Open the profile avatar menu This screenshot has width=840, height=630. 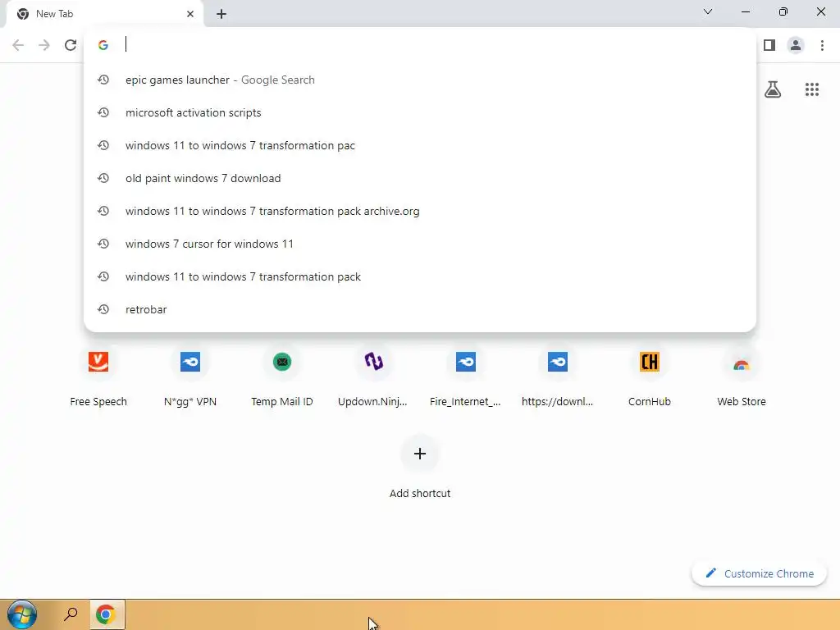796,45
